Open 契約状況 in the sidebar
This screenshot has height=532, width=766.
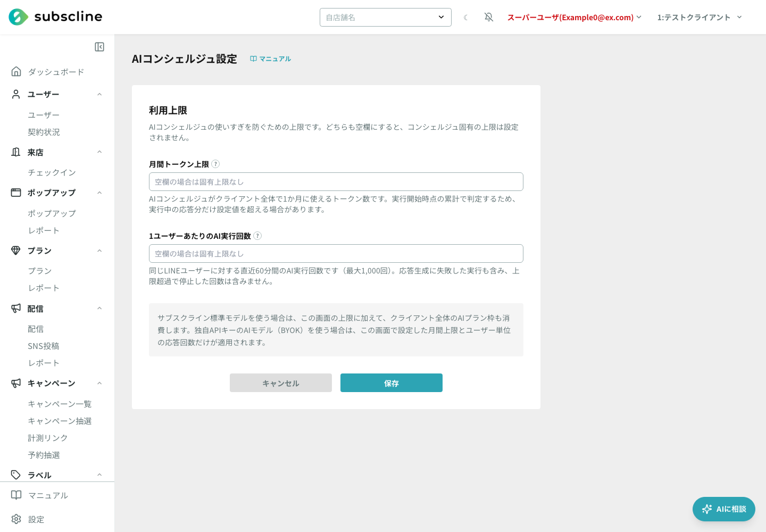pyautogui.click(x=44, y=132)
